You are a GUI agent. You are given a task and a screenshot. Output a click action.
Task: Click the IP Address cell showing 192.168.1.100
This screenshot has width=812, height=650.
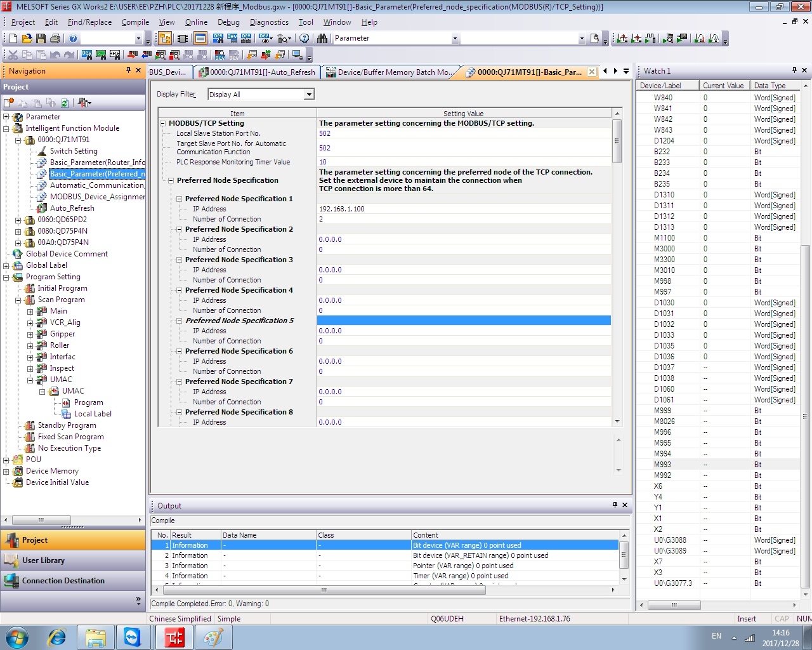(464, 209)
